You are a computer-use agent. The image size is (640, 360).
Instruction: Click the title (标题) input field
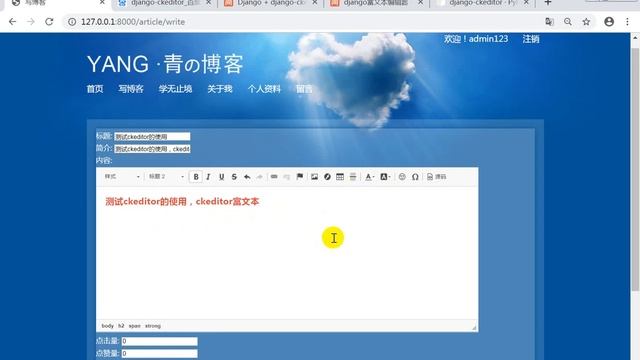[x=152, y=136]
